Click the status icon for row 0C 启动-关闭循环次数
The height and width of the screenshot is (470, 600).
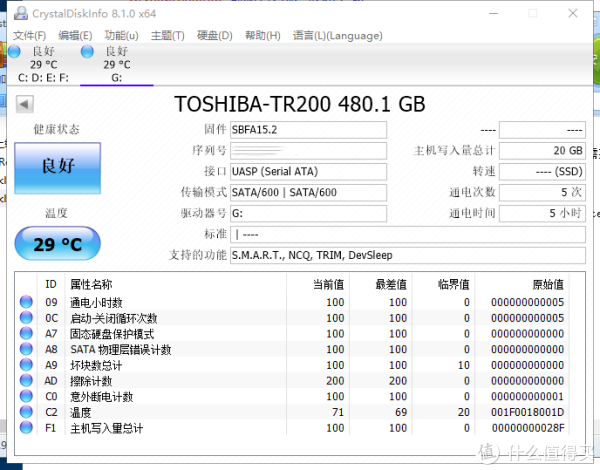click(26, 318)
